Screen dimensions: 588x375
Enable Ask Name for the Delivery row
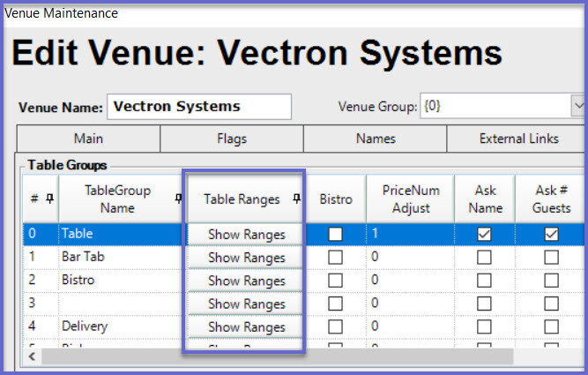tap(484, 326)
